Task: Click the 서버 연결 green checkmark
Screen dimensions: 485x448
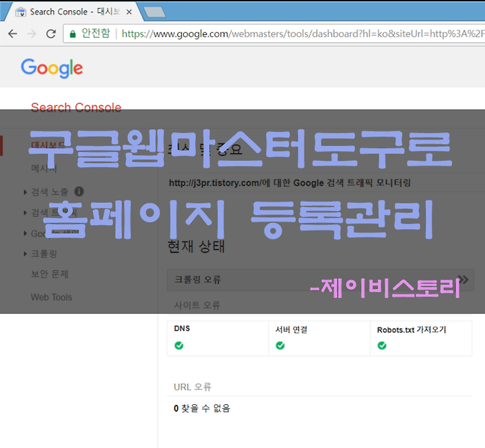Action: pos(280,346)
